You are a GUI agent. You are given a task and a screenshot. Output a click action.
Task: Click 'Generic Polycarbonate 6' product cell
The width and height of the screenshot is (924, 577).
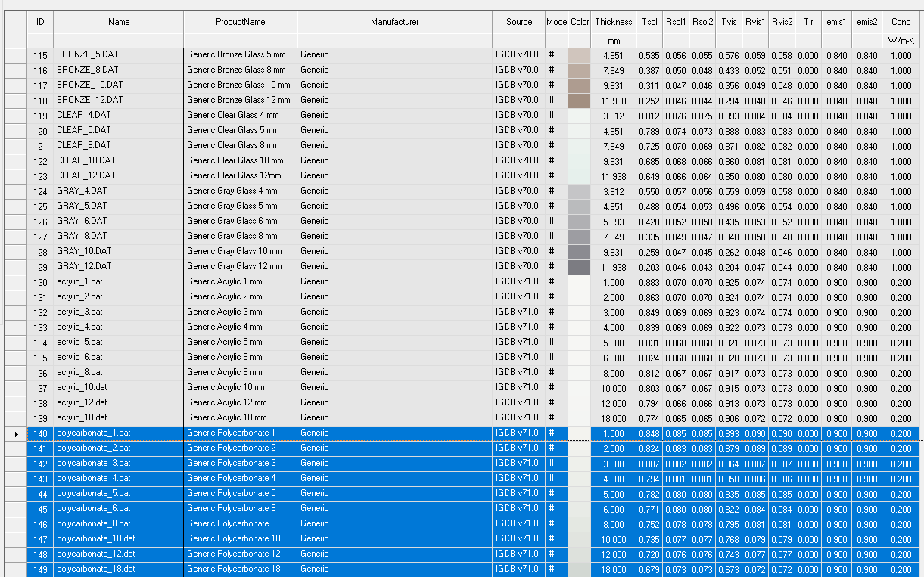pyautogui.click(x=241, y=509)
